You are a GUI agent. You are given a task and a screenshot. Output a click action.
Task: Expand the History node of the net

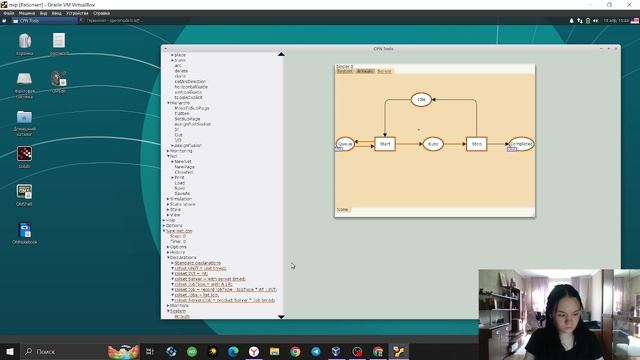pos(168,252)
